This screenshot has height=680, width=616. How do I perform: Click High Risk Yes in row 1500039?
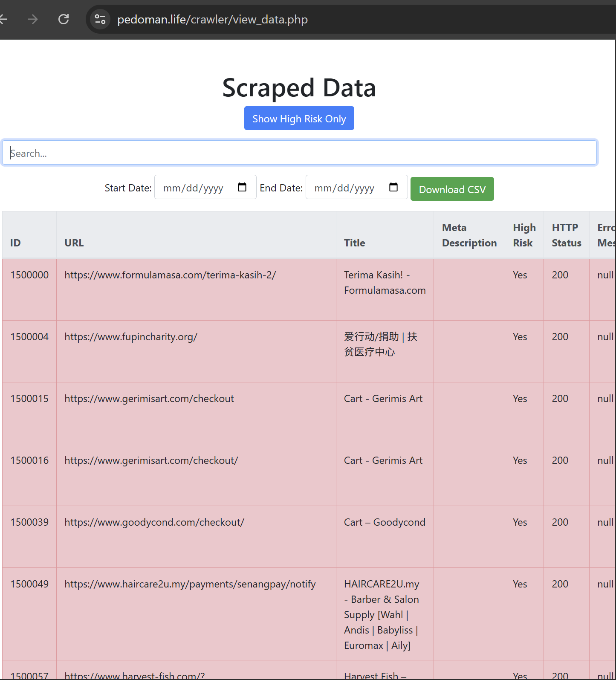click(x=520, y=522)
